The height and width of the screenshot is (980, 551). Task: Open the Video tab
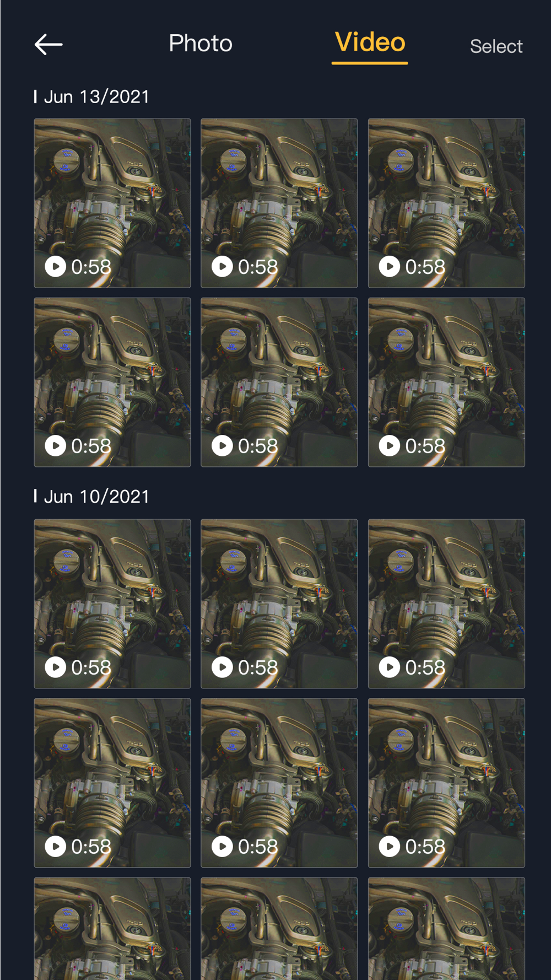[x=370, y=42]
